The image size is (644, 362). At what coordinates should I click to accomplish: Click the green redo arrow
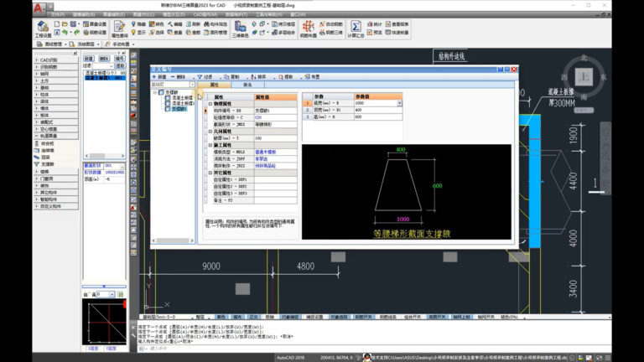coord(76,32)
